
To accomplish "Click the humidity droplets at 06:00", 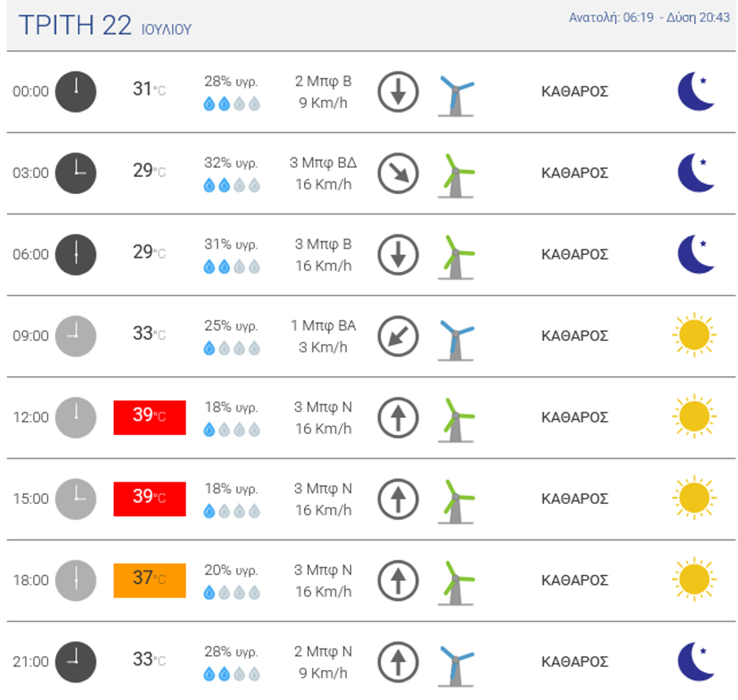I will tap(231, 266).
